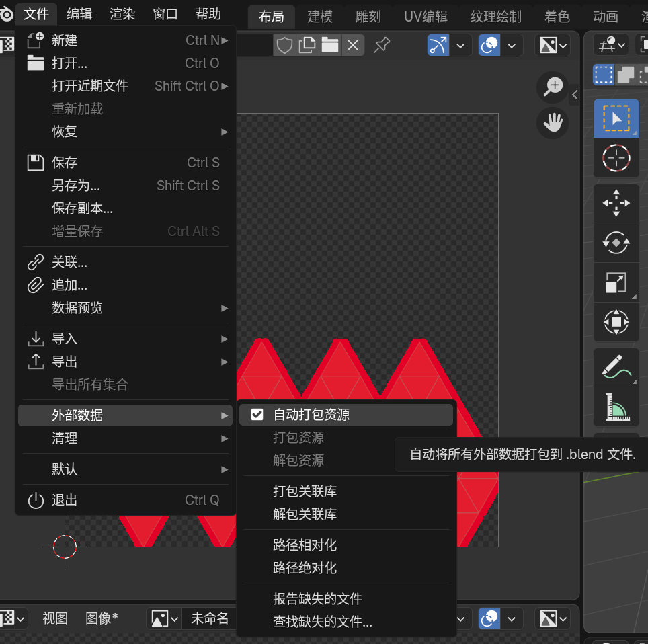Choose 退出 to quit Blender
The image size is (648, 644).
pos(126,499)
